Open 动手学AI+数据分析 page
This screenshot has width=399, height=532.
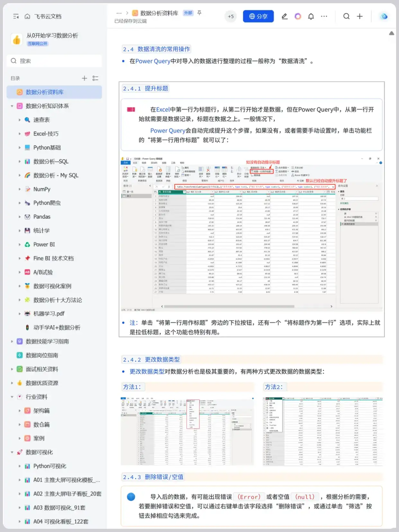coord(57,327)
